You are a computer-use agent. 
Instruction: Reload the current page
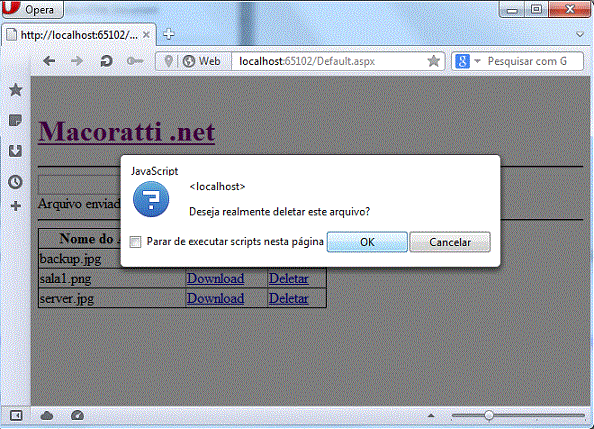(x=106, y=61)
